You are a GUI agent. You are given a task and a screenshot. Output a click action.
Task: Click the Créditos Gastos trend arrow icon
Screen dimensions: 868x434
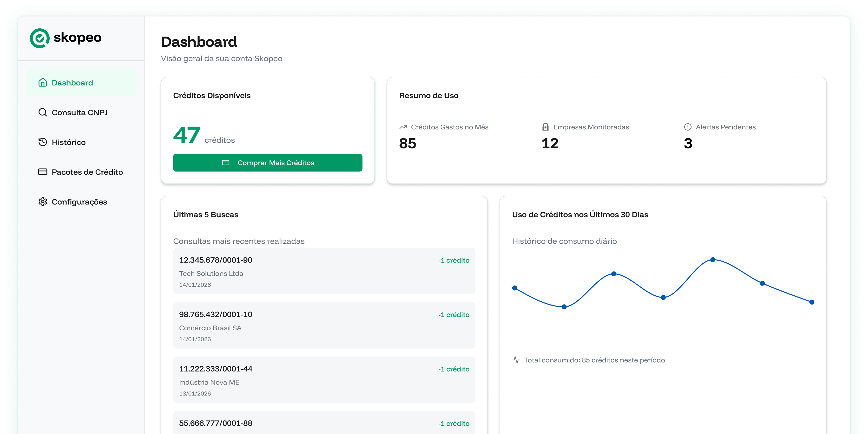(403, 127)
